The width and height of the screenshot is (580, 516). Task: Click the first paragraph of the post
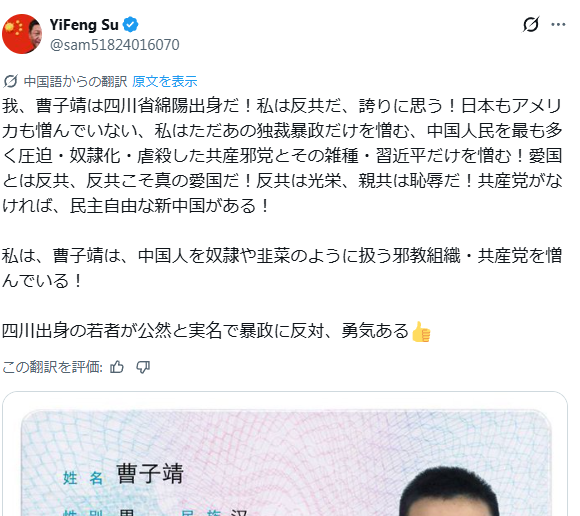[x=283, y=156]
